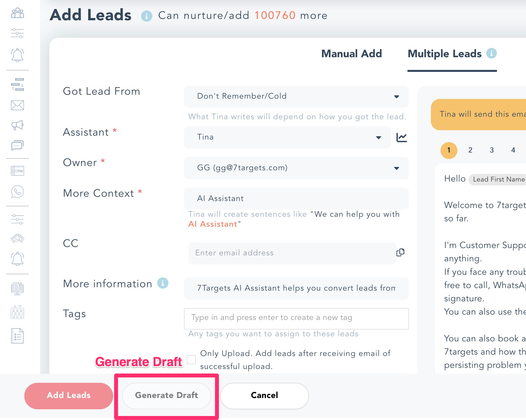The image size is (526, 420).
Task: Switch to the Manual Add tab
Action: tap(352, 54)
